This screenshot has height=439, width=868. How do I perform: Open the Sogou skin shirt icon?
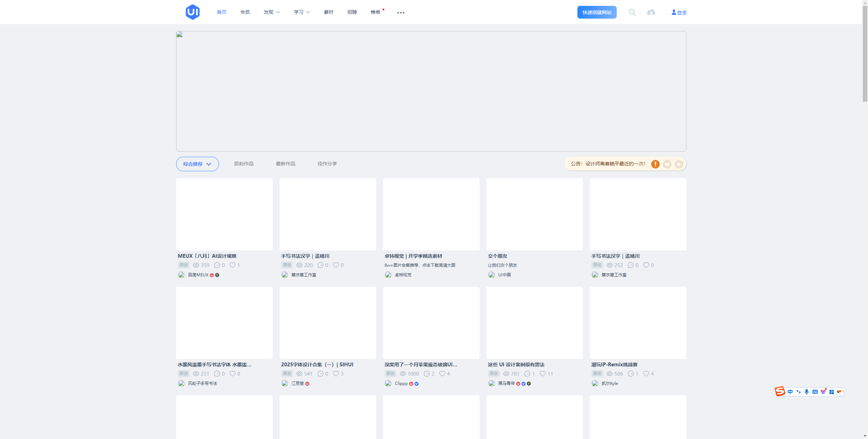coord(823,392)
